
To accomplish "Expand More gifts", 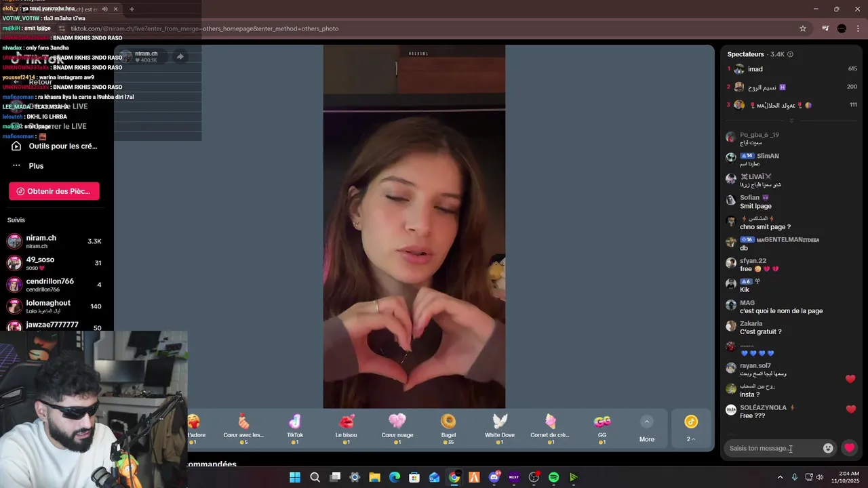I will coord(647,429).
